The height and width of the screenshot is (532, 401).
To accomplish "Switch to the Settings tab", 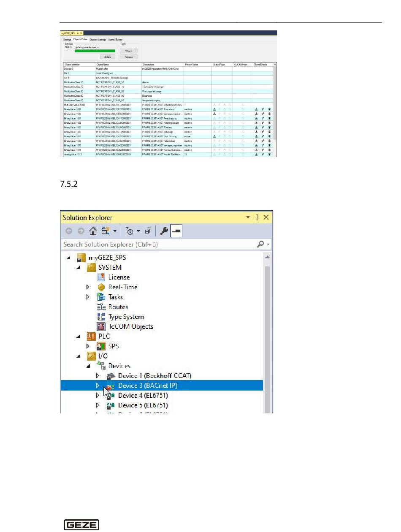I will pyautogui.click(x=68, y=39).
